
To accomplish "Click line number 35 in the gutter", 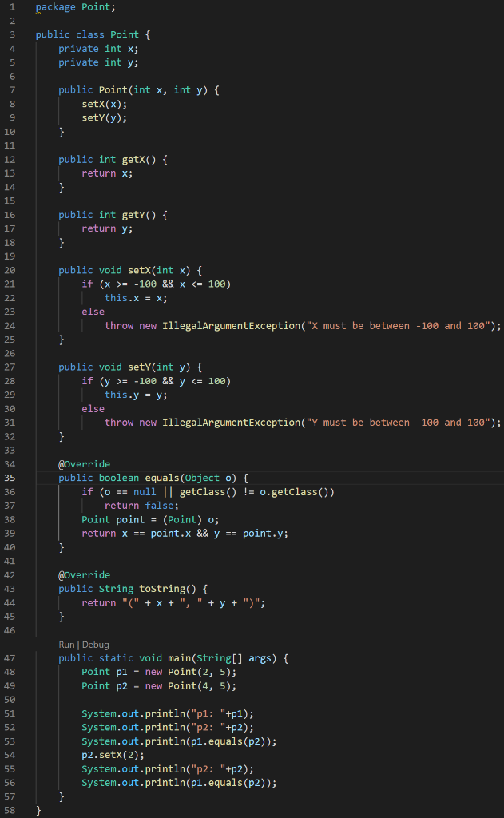I will tap(10, 478).
